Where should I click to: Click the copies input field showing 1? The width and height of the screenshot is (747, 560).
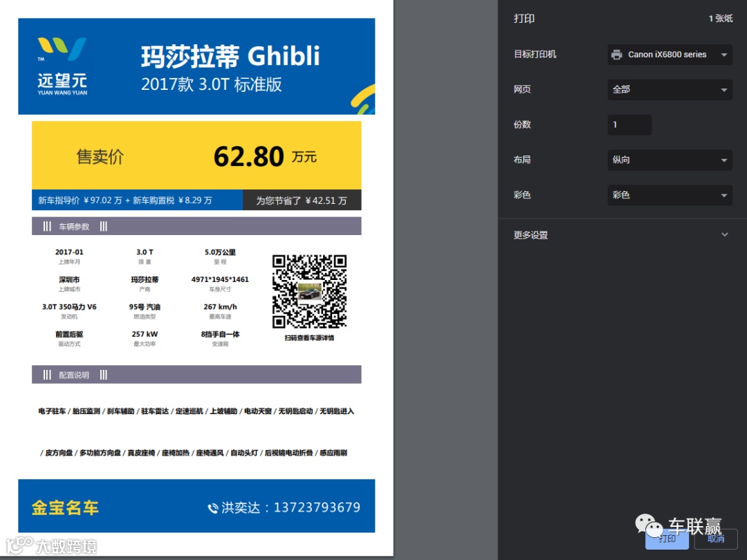point(629,124)
